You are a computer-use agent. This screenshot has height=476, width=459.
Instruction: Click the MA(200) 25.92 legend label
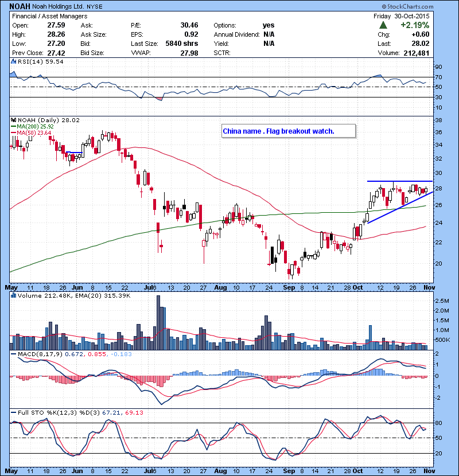pos(35,127)
